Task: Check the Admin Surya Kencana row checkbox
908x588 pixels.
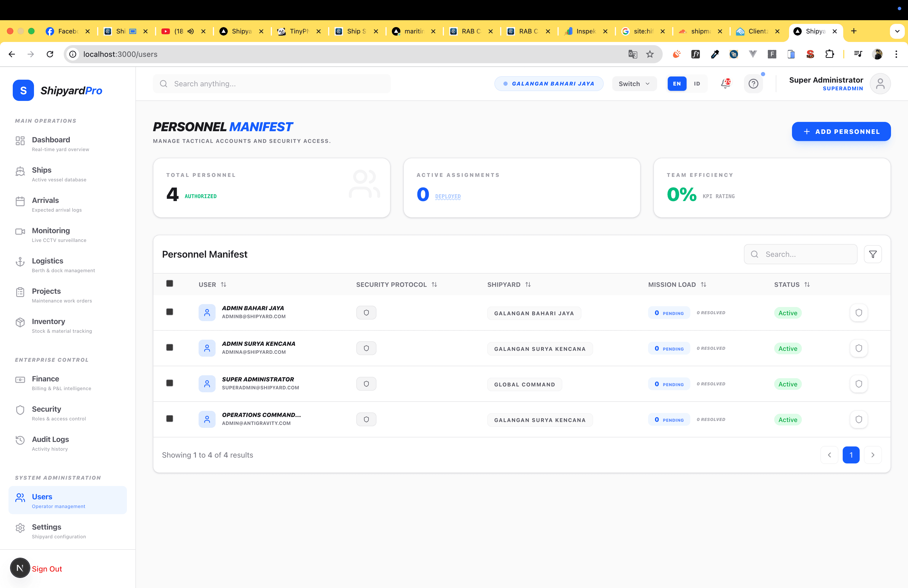Action: (170, 348)
